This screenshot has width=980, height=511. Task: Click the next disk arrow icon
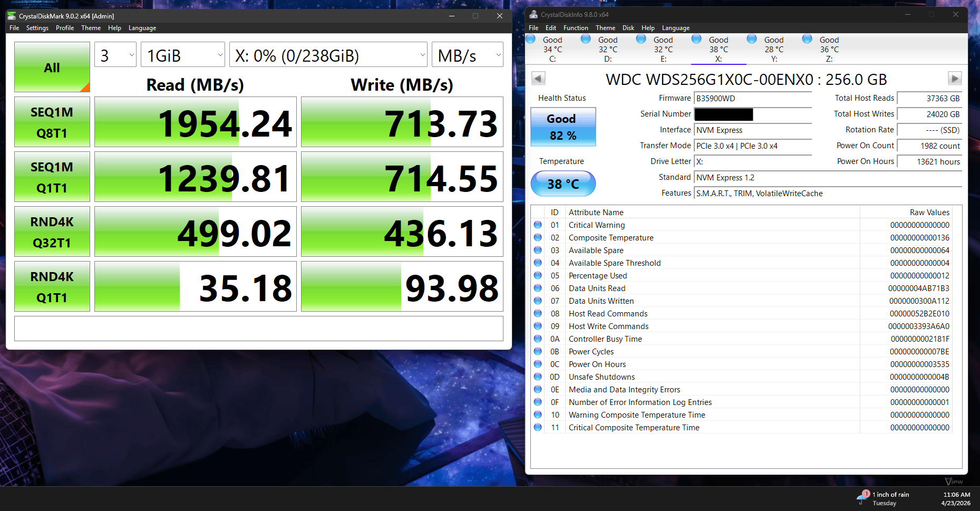955,79
